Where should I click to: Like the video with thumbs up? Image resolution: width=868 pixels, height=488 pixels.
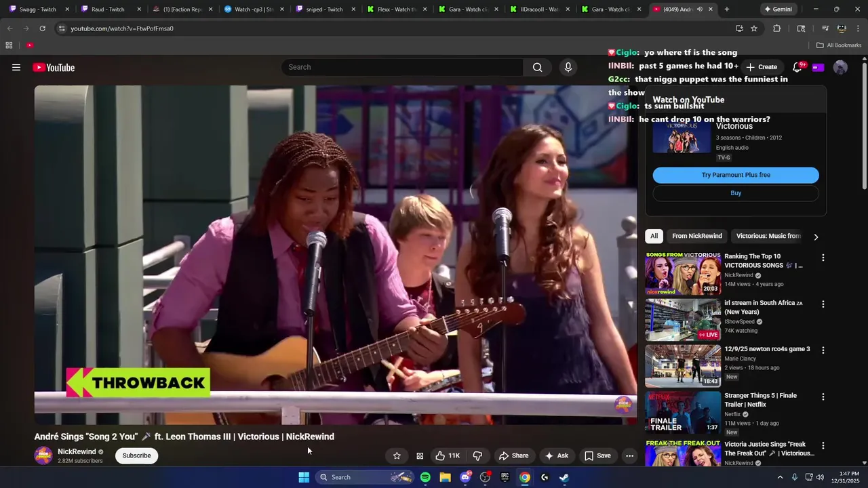click(x=448, y=455)
